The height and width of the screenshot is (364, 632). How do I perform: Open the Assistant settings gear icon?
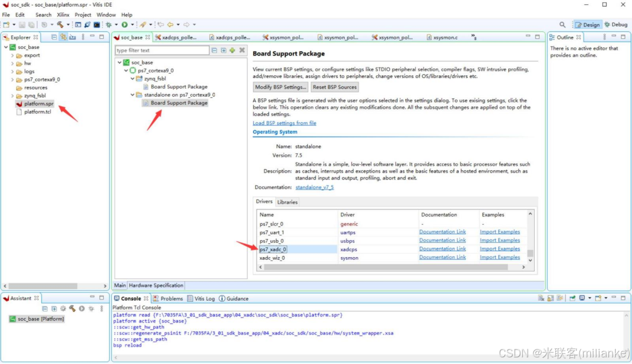(63, 309)
